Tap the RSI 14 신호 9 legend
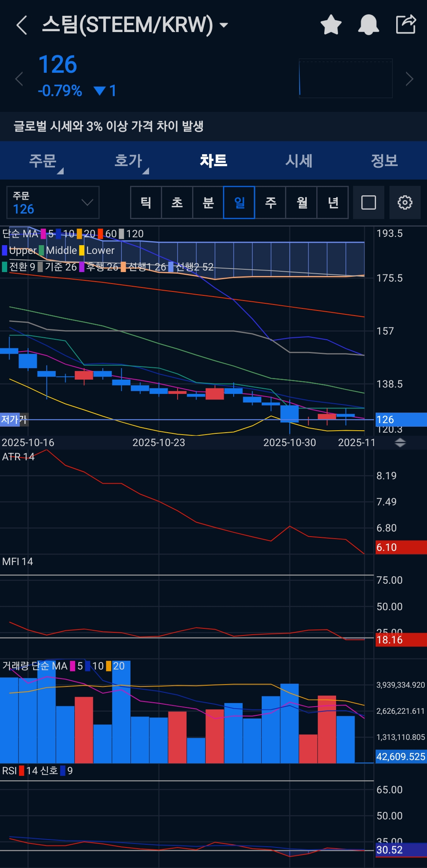This screenshot has height=868, width=427. point(38,771)
